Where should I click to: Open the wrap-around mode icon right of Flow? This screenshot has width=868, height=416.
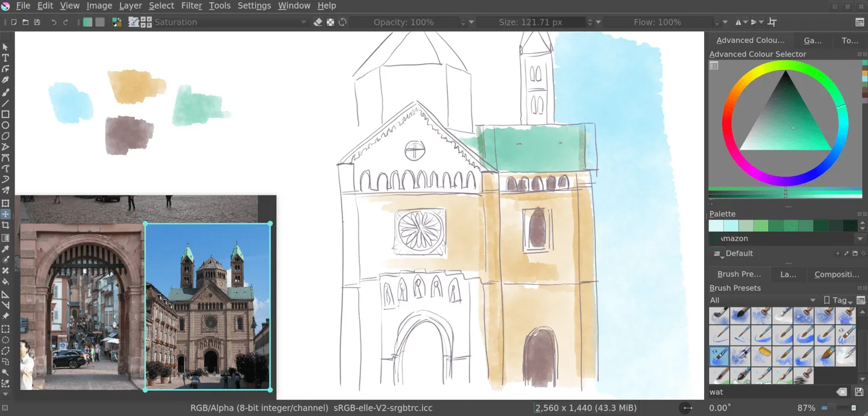(772, 22)
